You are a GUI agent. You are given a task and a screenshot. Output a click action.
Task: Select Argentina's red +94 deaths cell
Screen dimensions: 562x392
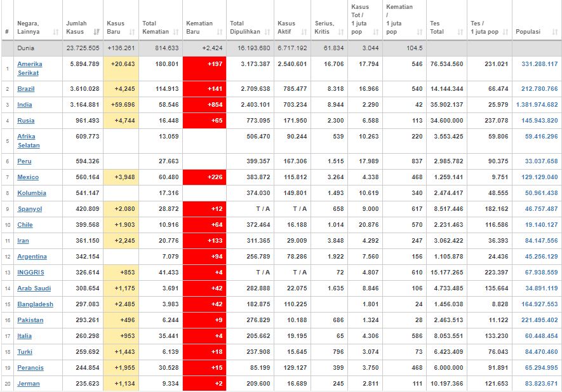pos(204,257)
